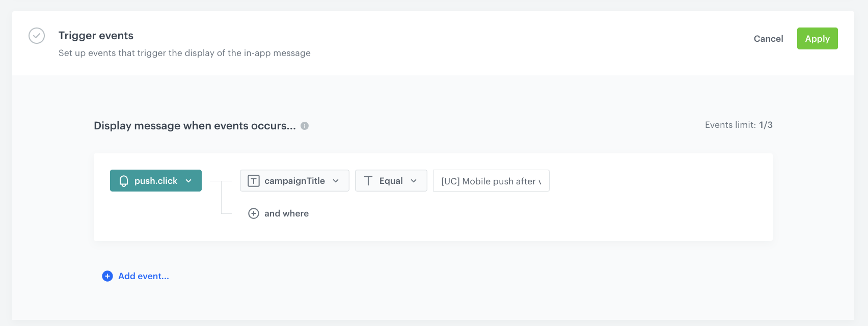This screenshot has height=326, width=868.
Task: Click the and where condition text
Action: pos(286,213)
